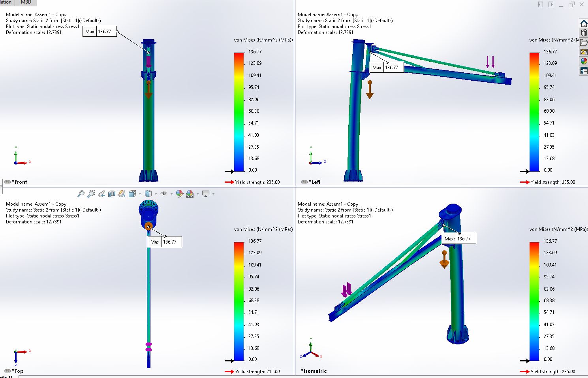Open Appearances color ball tab in task pane
The height and width of the screenshot is (378, 588).
click(584, 61)
